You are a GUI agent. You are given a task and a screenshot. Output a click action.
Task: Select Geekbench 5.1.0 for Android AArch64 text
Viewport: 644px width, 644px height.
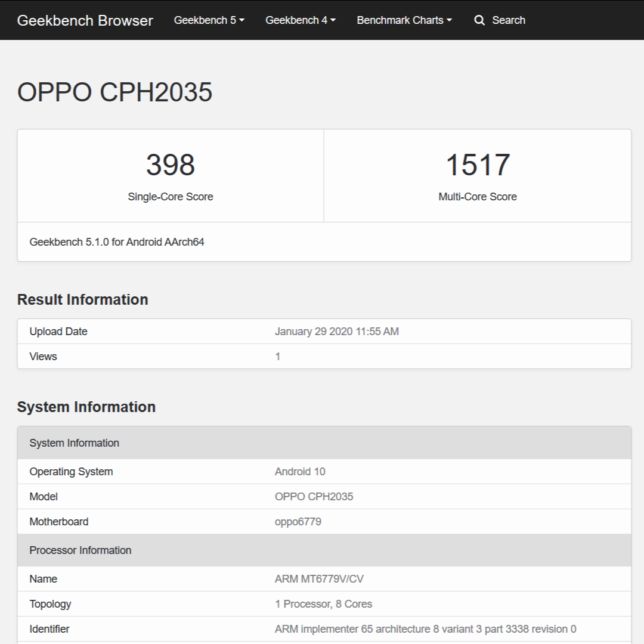[117, 242]
